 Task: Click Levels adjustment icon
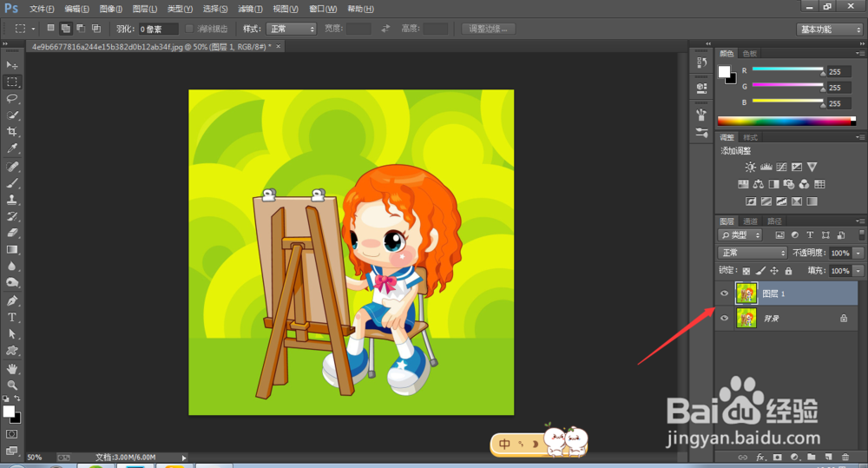(766, 167)
